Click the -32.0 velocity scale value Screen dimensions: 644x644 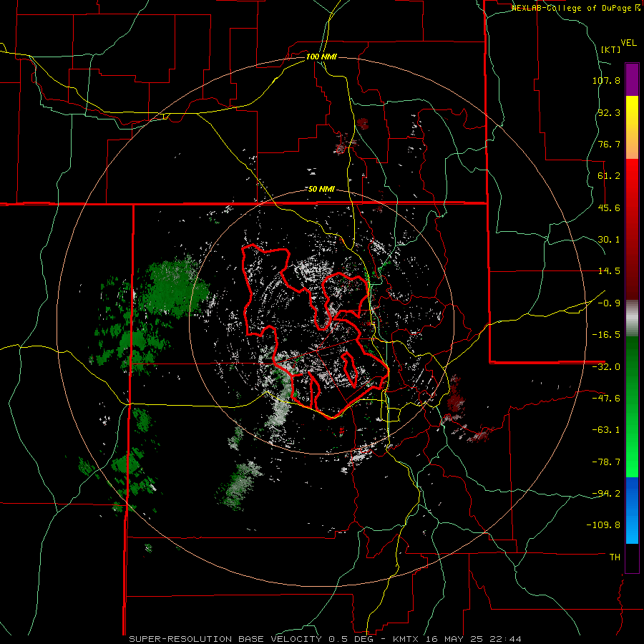point(606,367)
